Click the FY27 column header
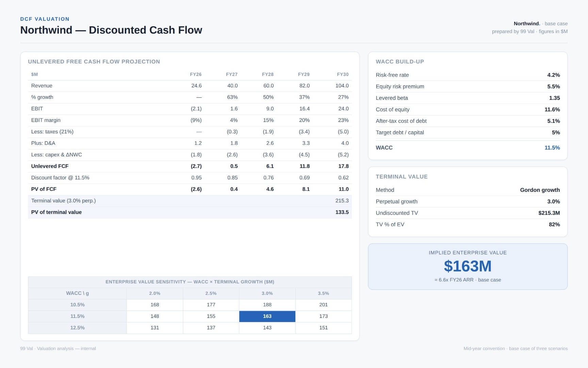Screen dimensions: 588x368 pyautogui.click(x=232, y=74)
